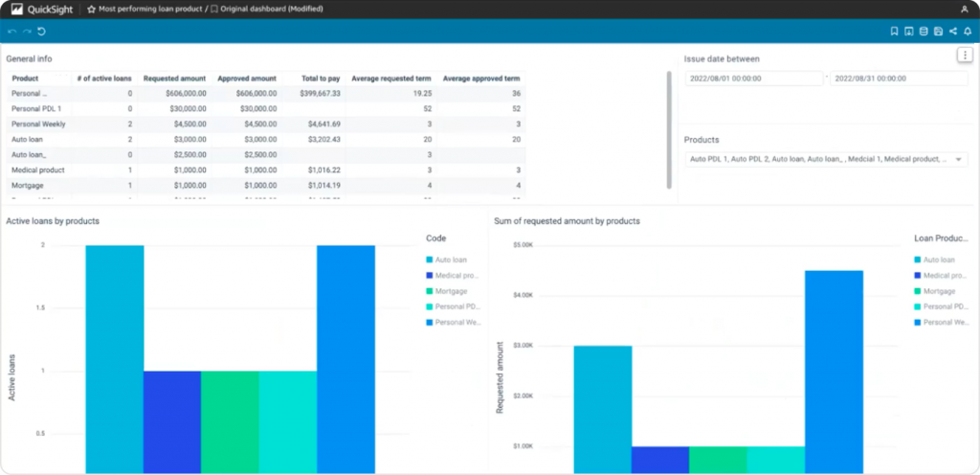Viewport: 980px width, 475px height.
Task: Select green Mortgage bar in Active loans chart
Action: click(x=230, y=422)
